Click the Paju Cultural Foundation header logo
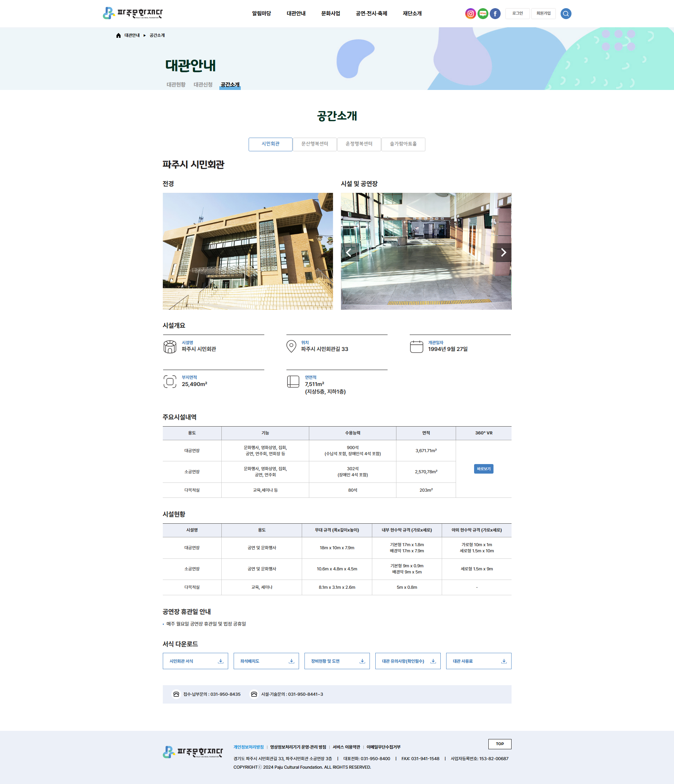The width and height of the screenshot is (674, 784). coord(133,13)
